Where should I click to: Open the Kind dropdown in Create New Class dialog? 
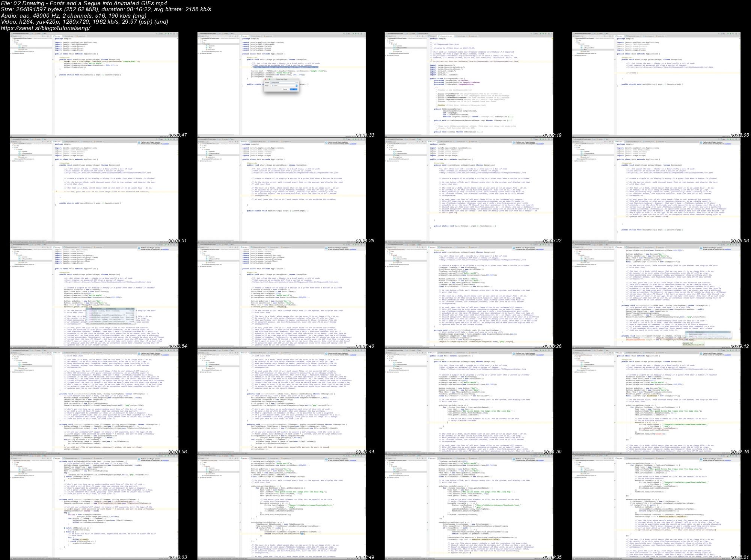pyautogui.click(x=284, y=86)
